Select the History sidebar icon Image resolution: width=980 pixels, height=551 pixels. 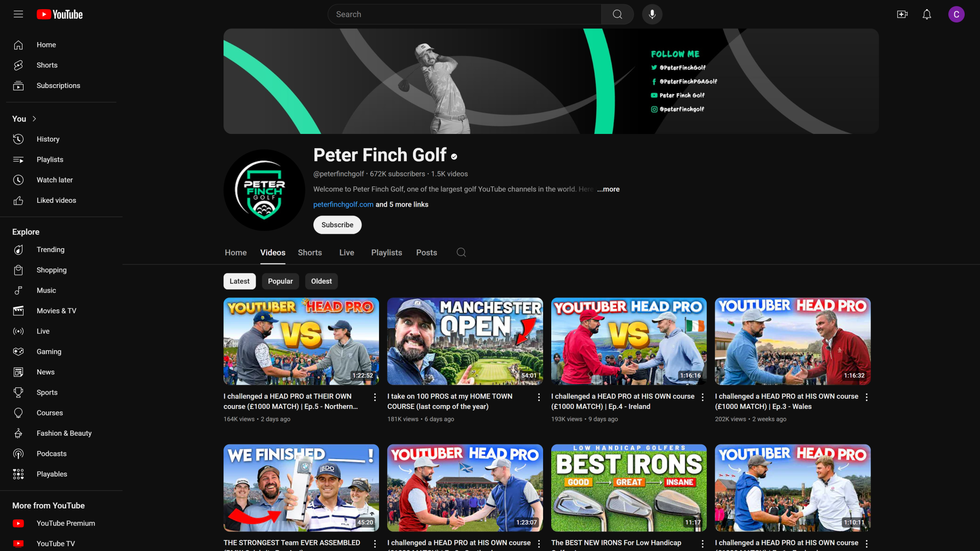click(x=18, y=139)
